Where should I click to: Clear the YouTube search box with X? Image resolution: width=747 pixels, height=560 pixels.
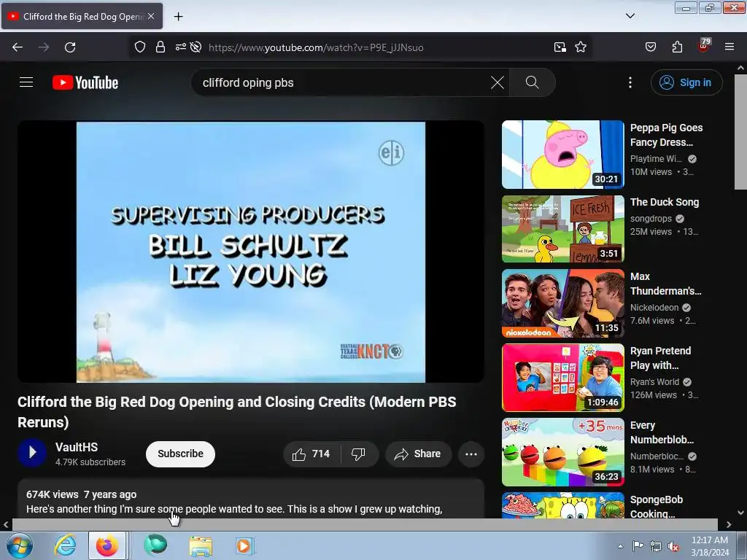[498, 82]
